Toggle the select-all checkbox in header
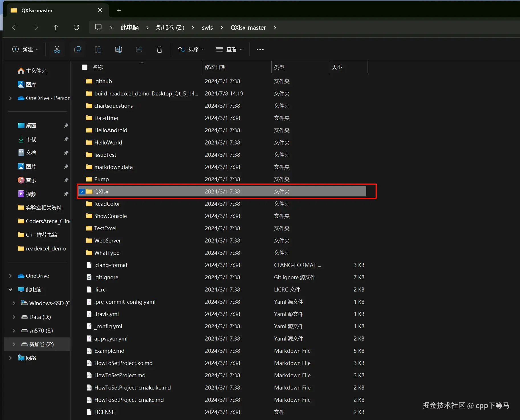Screen dimensions: 520x420 [x=85, y=67]
